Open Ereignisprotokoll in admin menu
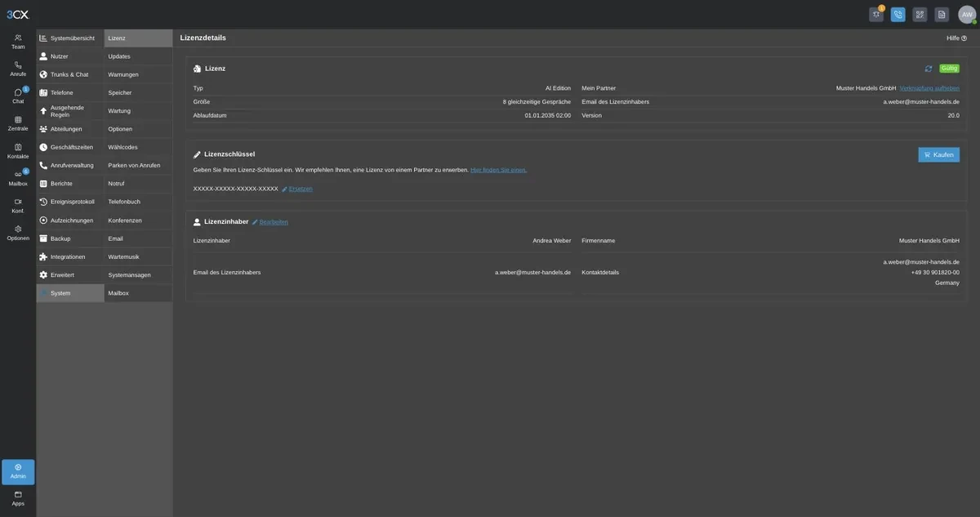 pos(70,202)
